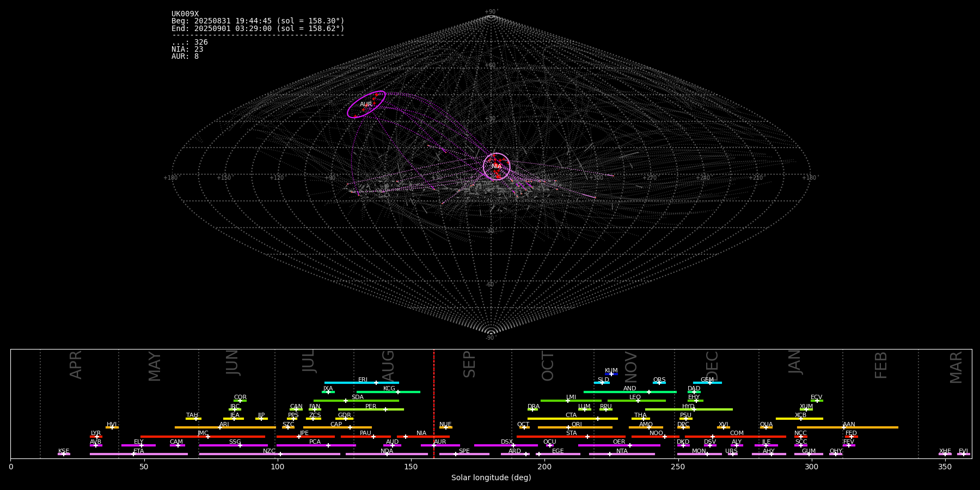This screenshot has width=980, height=490.
Task: Select the pink XHE shower bar
Action: click(945, 454)
